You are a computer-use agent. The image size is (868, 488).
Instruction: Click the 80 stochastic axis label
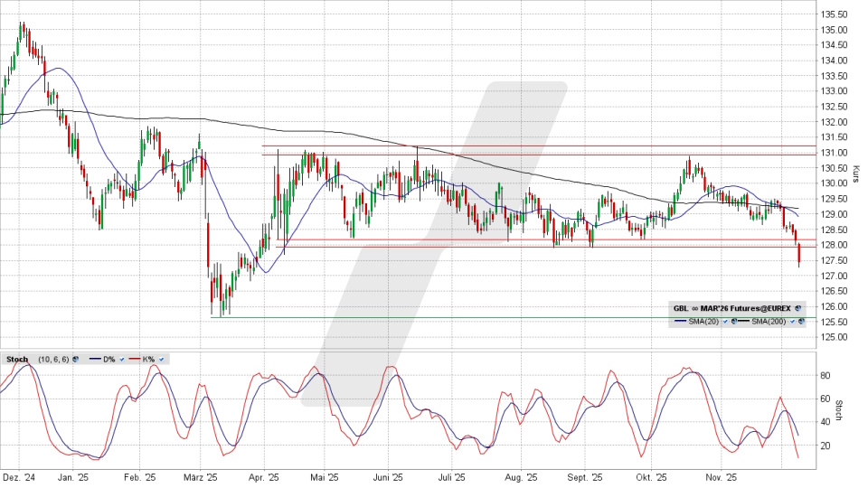tap(825, 376)
